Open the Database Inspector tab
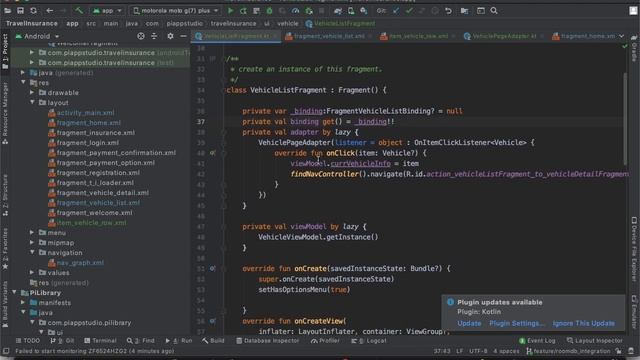This screenshot has width=640, height=360. (x=267, y=340)
